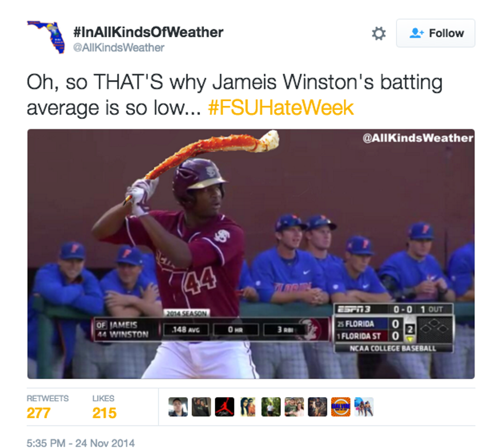
Task: Open the 5:35 PM - 24 Nov 2014 timestamp
Action: pos(81,443)
